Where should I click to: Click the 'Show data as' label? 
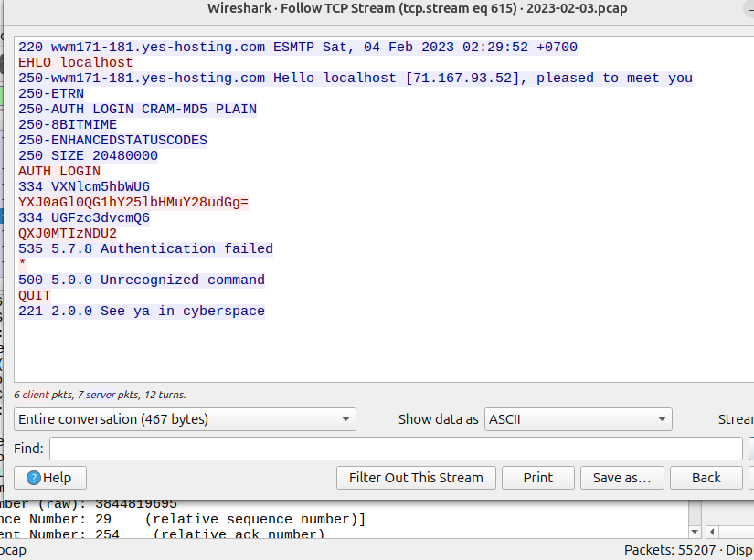click(438, 419)
